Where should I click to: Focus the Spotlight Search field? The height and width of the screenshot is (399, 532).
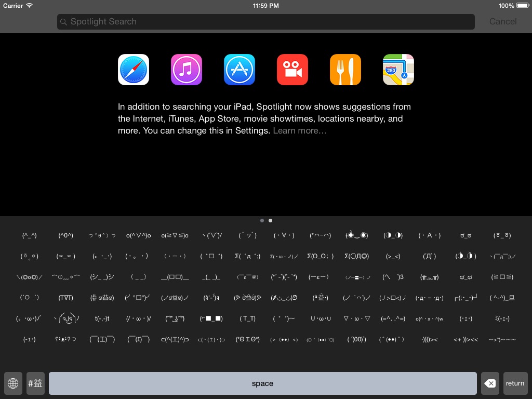(x=266, y=21)
